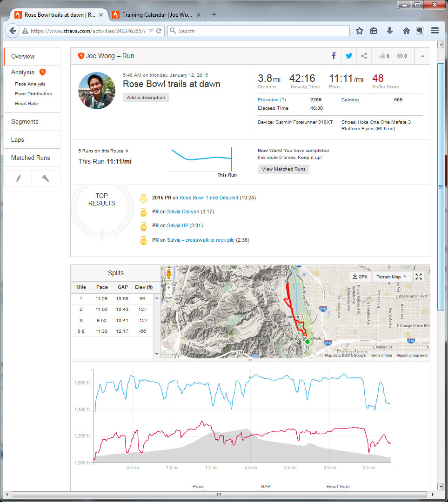Open the Salvia Canyon segment link
The width and height of the screenshot is (448, 502).
[183, 211]
